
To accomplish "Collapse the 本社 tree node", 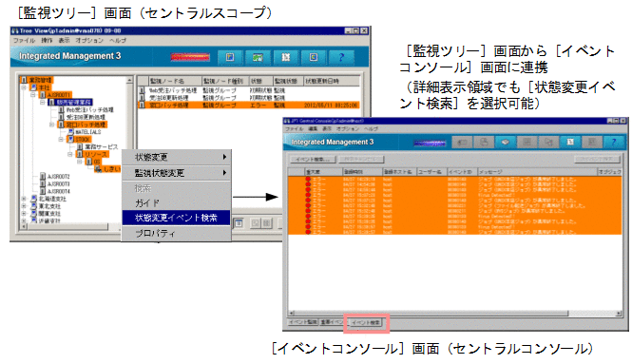I will [24, 87].
